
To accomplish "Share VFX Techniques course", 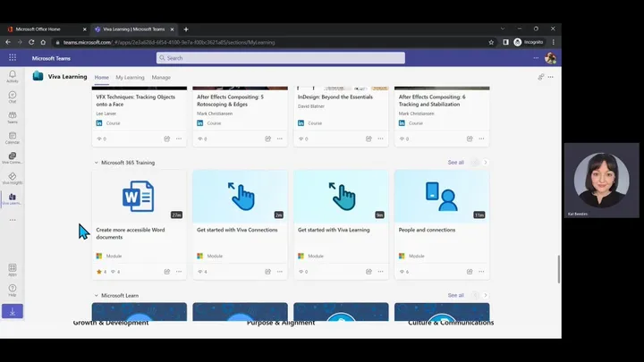I will 166,139.
